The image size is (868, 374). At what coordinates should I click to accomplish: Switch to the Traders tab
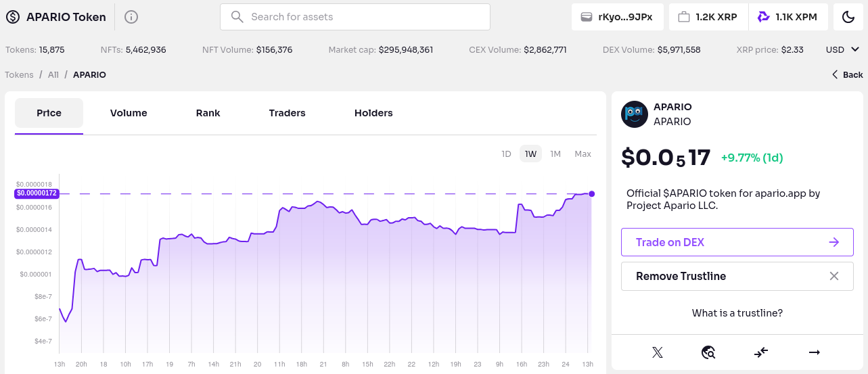pyautogui.click(x=287, y=113)
